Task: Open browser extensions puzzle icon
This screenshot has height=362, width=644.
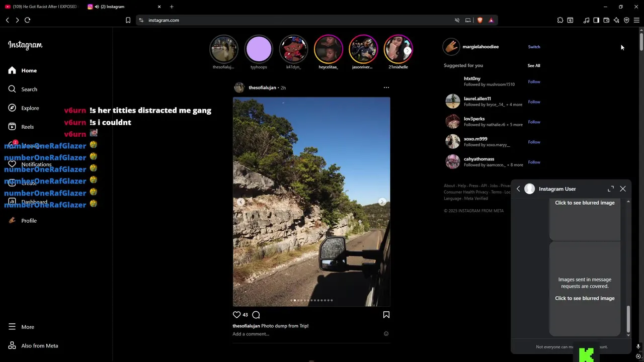Action: (560, 20)
